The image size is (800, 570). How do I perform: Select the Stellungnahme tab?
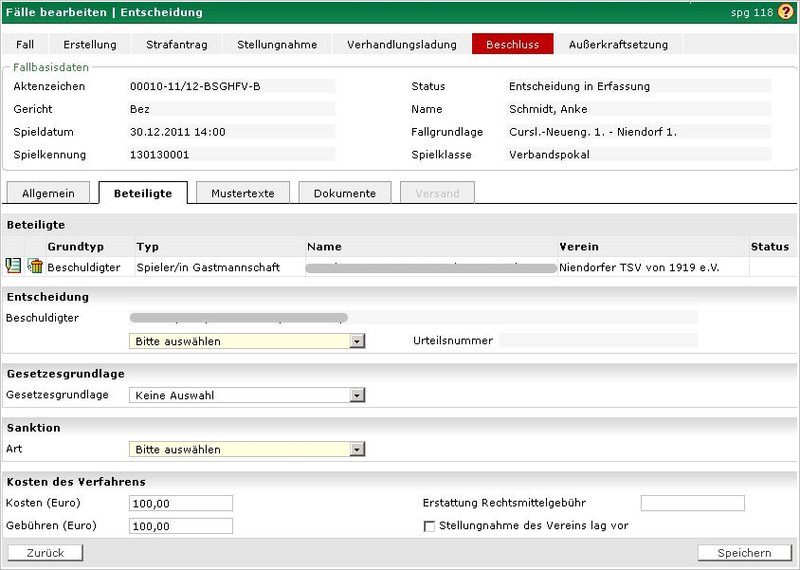tap(277, 44)
